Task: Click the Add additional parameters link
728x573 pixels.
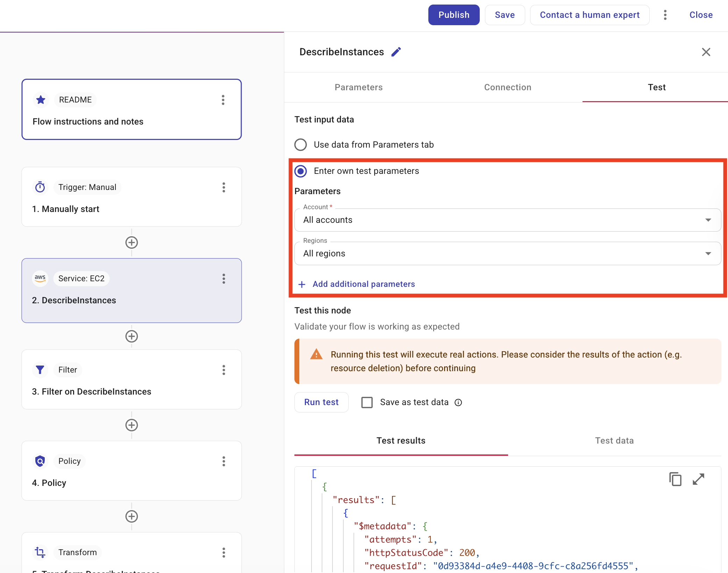Action: (x=363, y=284)
